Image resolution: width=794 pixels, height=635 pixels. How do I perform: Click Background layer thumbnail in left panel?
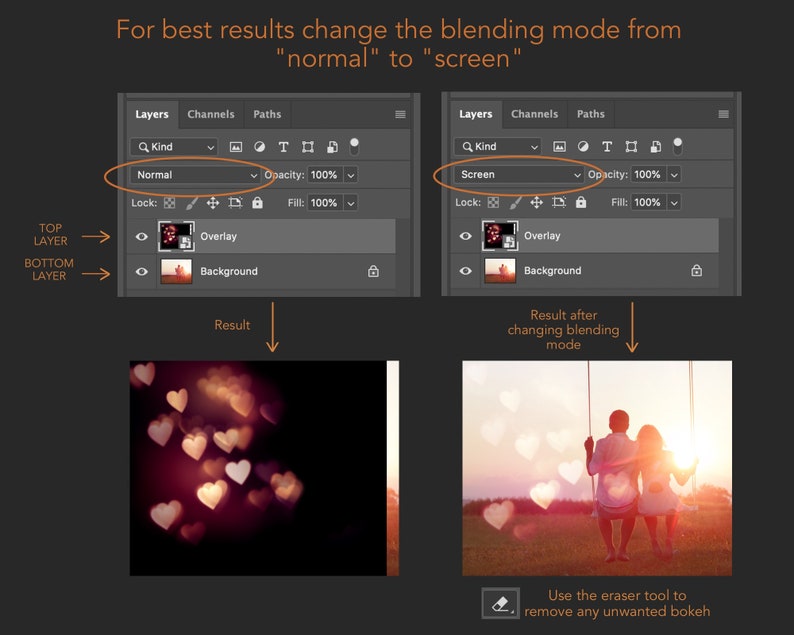click(176, 271)
